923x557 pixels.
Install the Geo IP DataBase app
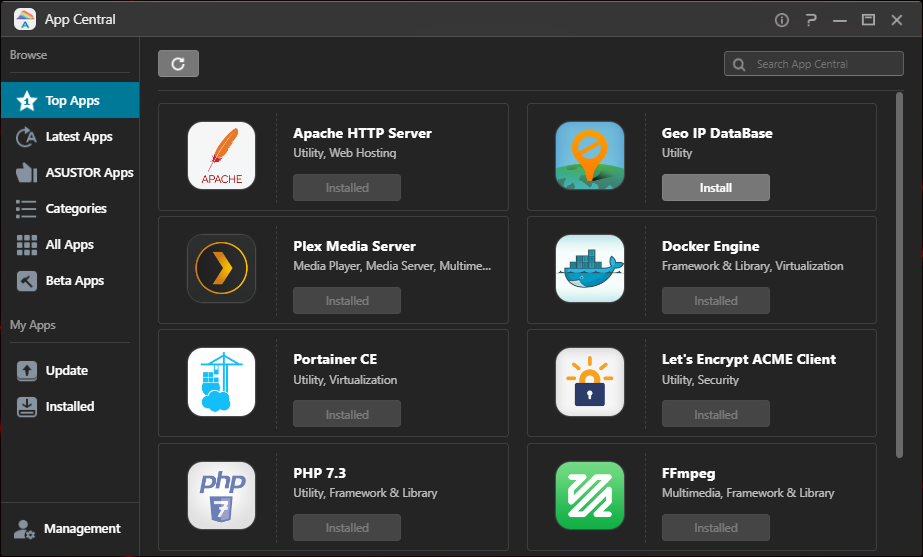715,188
